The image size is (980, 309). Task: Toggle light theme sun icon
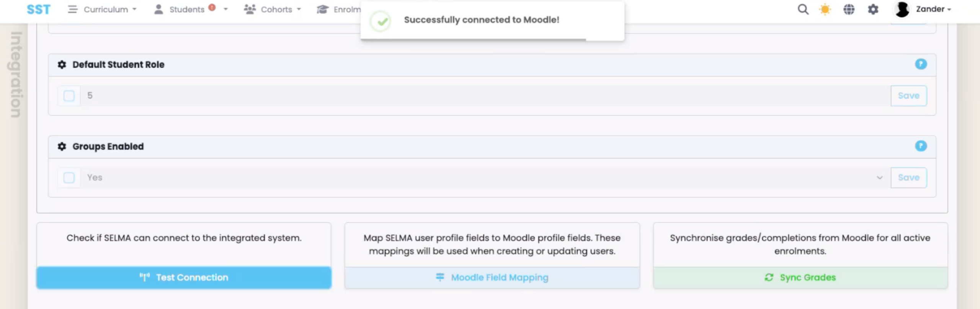825,9
